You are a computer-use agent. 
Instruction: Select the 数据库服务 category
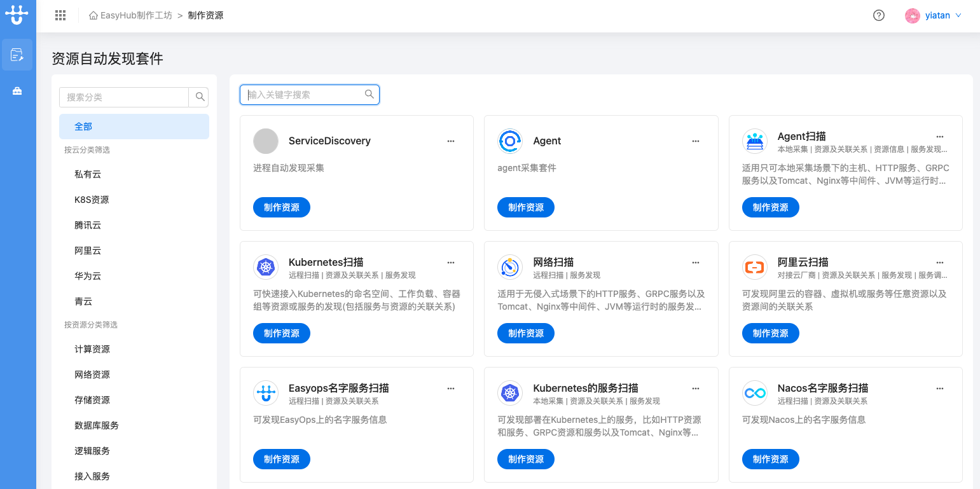click(134, 425)
